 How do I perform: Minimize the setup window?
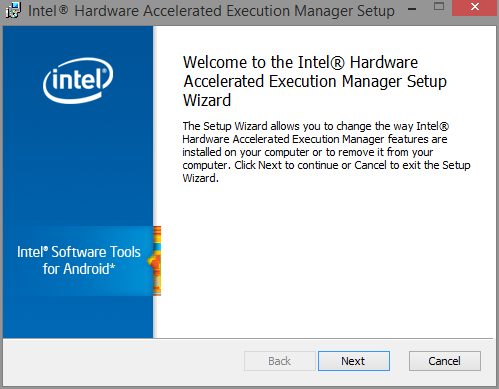point(412,9)
